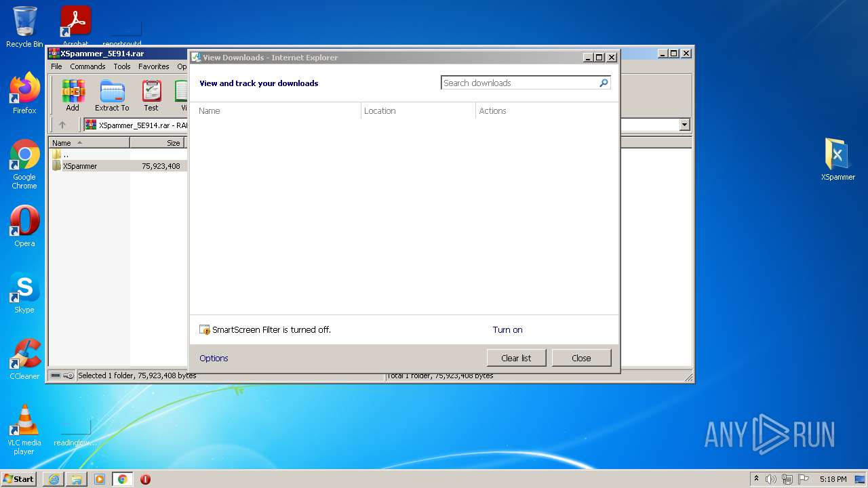
Task: Click the readinglow desktop file
Action: [x=75, y=431]
